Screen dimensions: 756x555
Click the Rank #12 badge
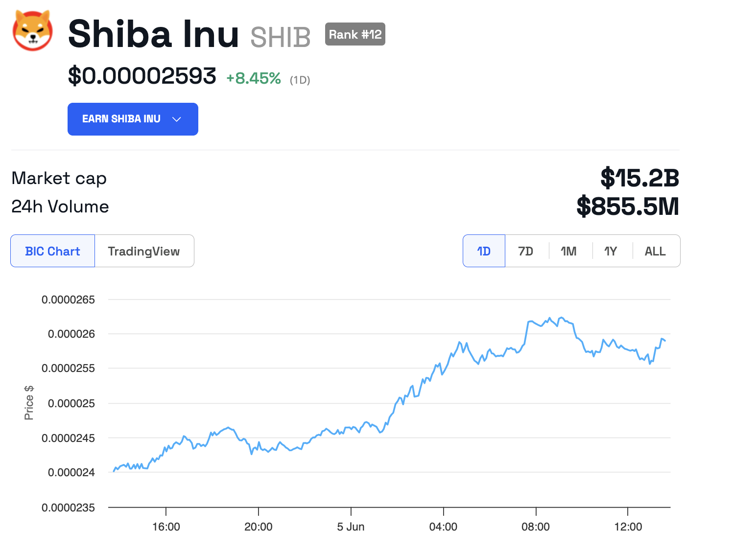pyautogui.click(x=355, y=34)
